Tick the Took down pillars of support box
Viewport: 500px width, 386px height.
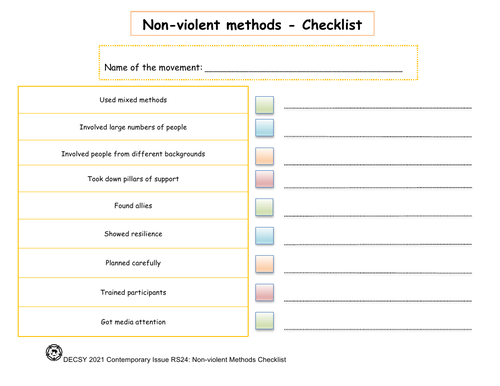pos(264,179)
